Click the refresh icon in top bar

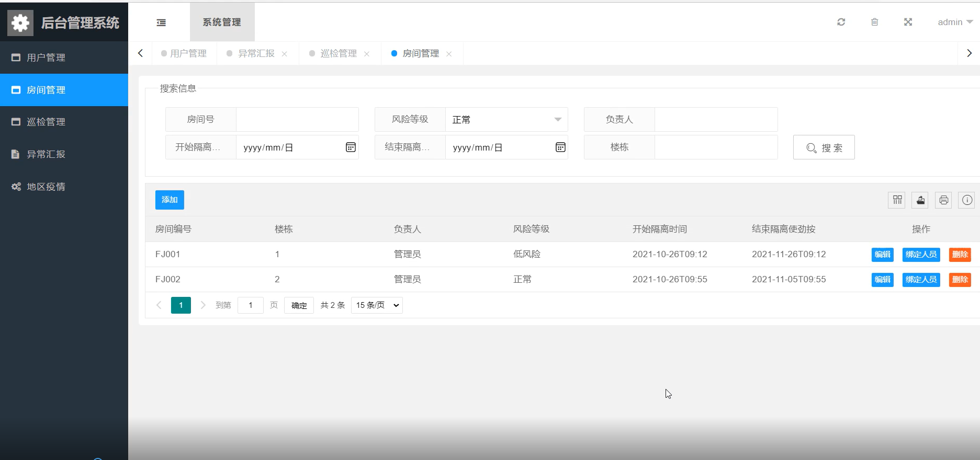pos(841,22)
